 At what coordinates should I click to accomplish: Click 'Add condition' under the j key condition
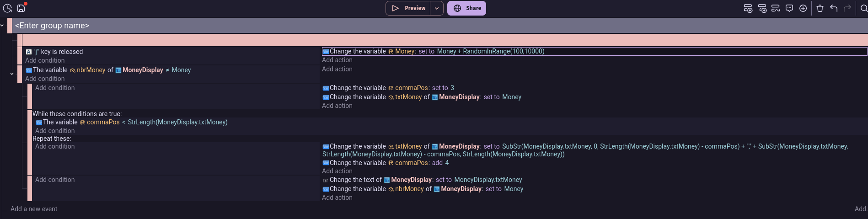pos(45,60)
